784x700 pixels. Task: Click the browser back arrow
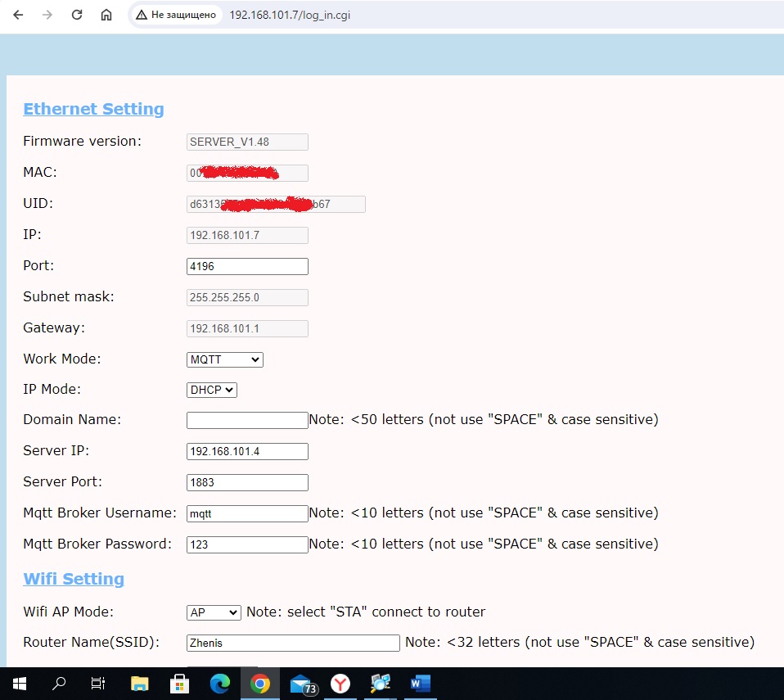pos(17,15)
